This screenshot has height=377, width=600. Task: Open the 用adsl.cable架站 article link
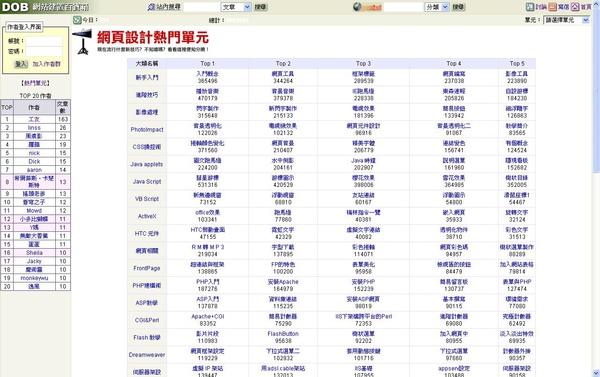coord(283,368)
